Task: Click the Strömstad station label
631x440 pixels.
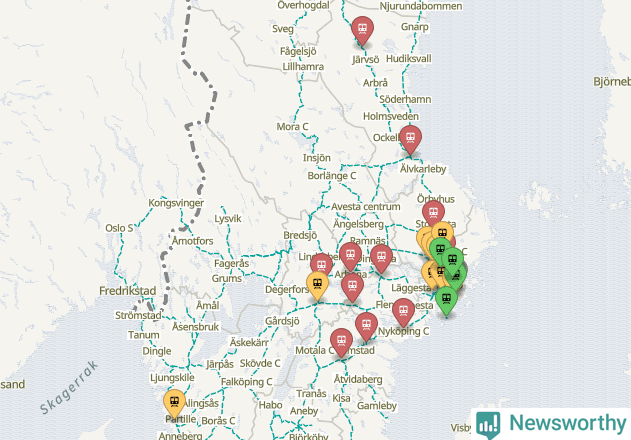Action: [x=138, y=315]
